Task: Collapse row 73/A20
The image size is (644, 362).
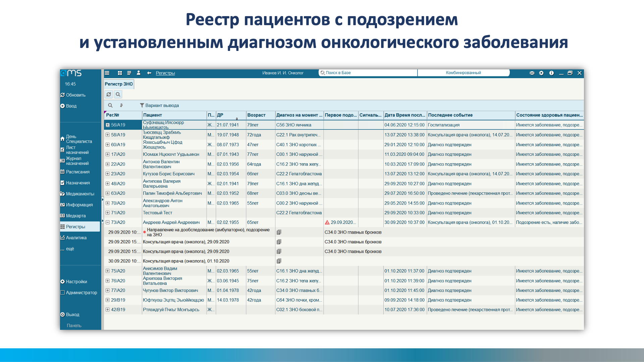Action: click(x=108, y=222)
